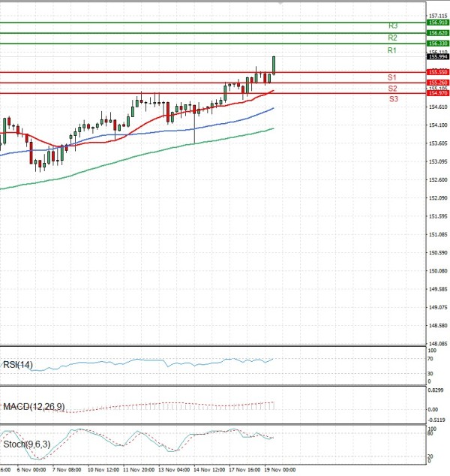This screenshot has height=476, width=450.
Task: Click the 156.620 green price tag
Action: [x=437, y=33]
